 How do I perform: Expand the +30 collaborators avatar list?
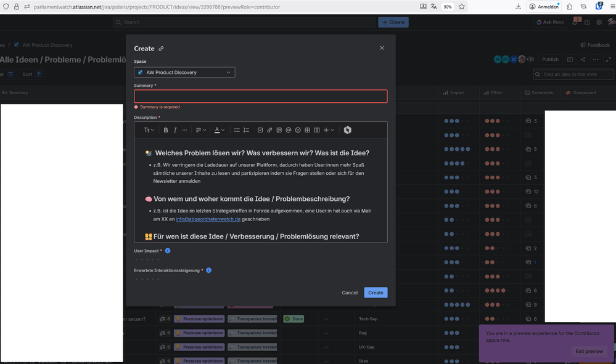point(530,59)
